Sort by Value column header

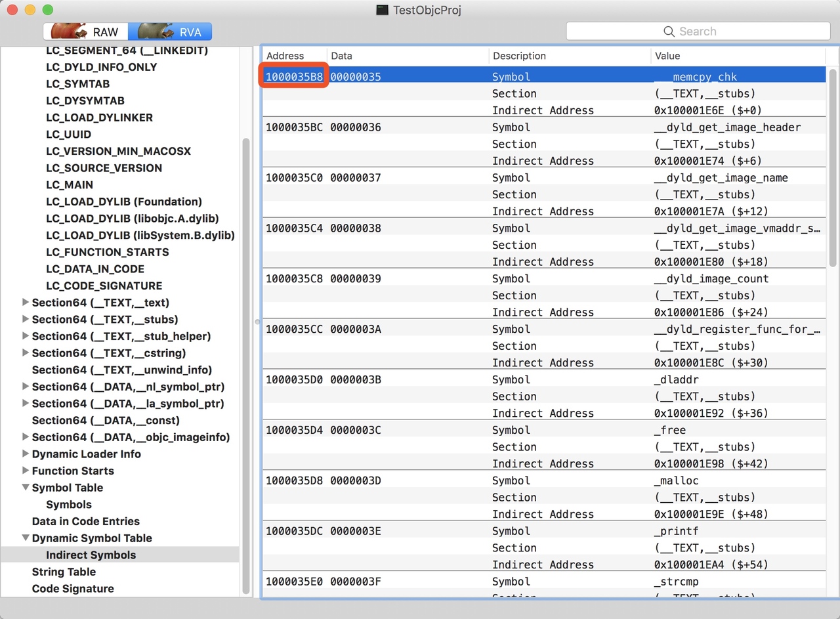pyautogui.click(x=739, y=56)
